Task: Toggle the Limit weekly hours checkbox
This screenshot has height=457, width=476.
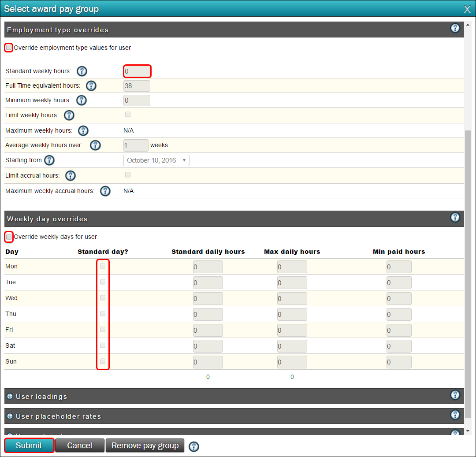Action: click(x=128, y=115)
